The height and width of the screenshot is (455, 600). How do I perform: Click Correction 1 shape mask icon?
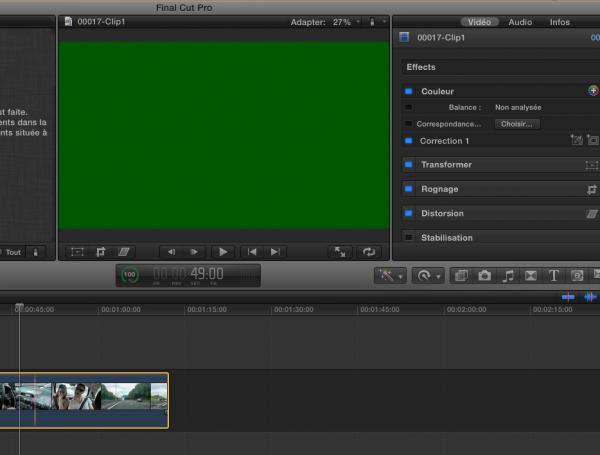(592, 140)
